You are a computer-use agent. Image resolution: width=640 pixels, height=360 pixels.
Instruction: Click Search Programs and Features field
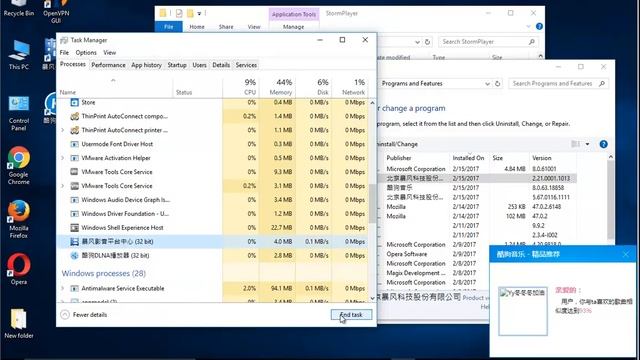[x=553, y=83]
